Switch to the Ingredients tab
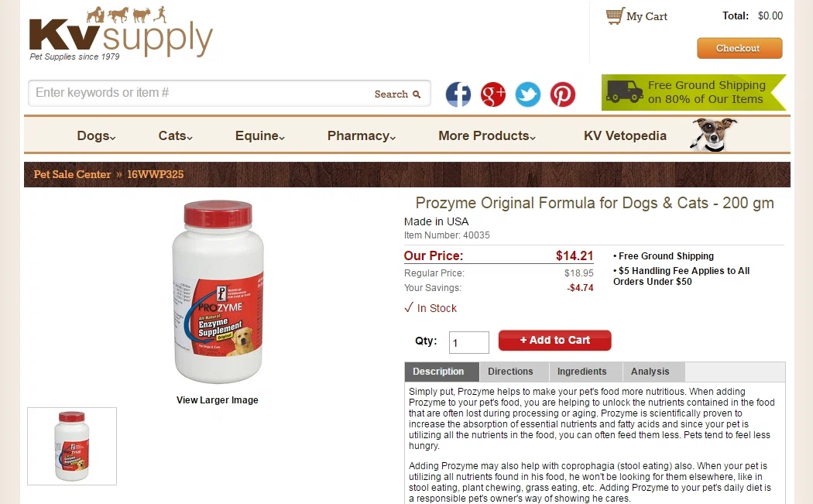The width and height of the screenshot is (813, 504). coord(581,372)
